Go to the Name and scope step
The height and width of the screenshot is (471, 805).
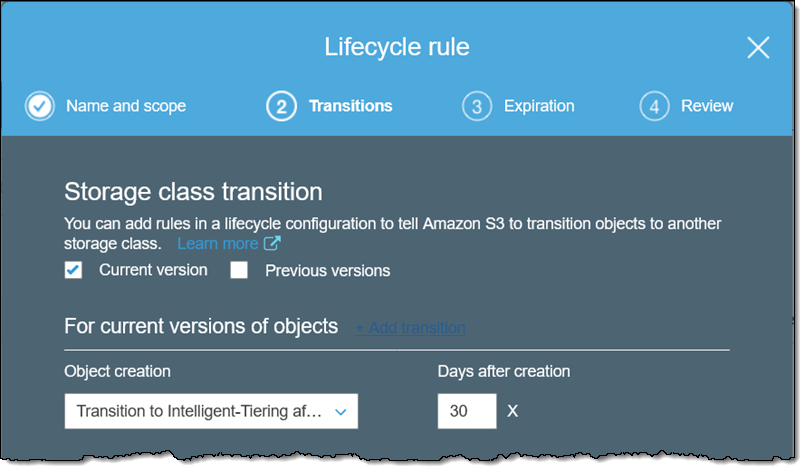point(126,106)
